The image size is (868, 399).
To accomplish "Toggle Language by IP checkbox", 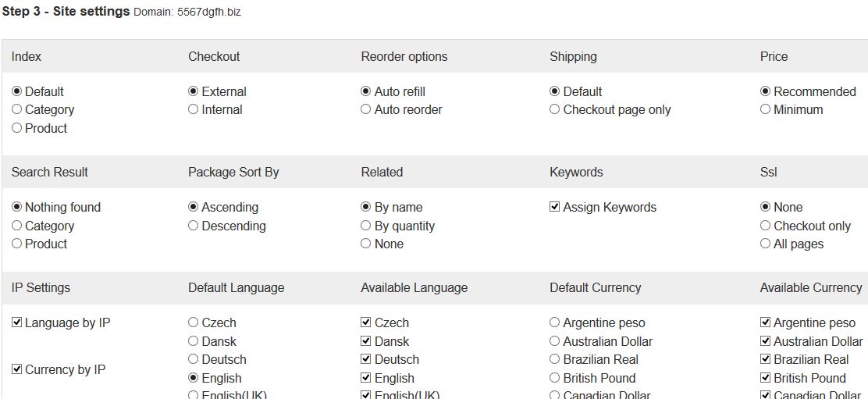I will click(x=16, y=322).
